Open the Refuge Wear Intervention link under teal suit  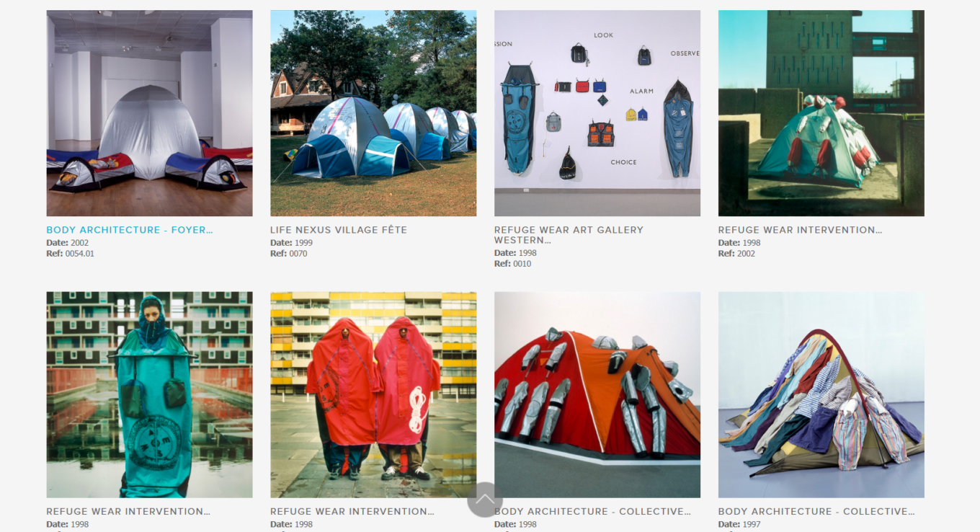(x=128, y=511)
